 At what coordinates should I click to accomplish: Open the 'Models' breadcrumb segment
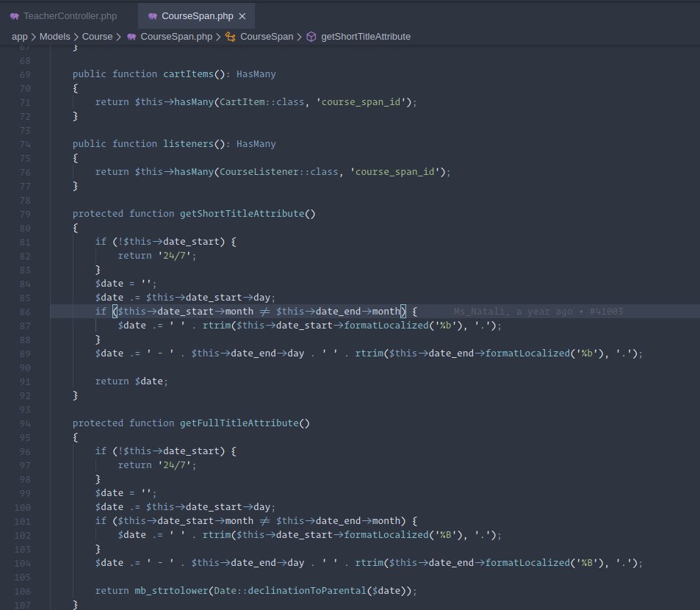click(55, 37)
